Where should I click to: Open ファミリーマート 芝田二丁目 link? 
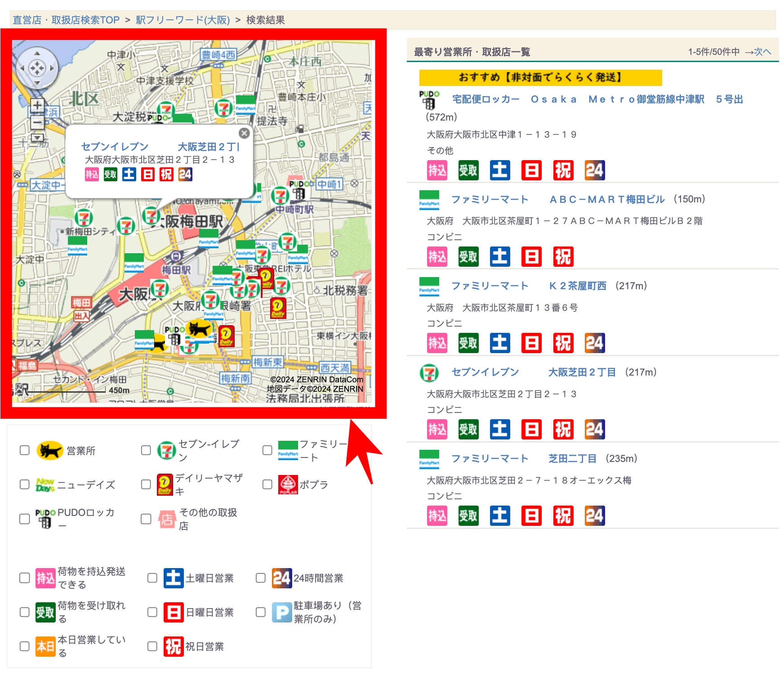click(x=524, y=458)
